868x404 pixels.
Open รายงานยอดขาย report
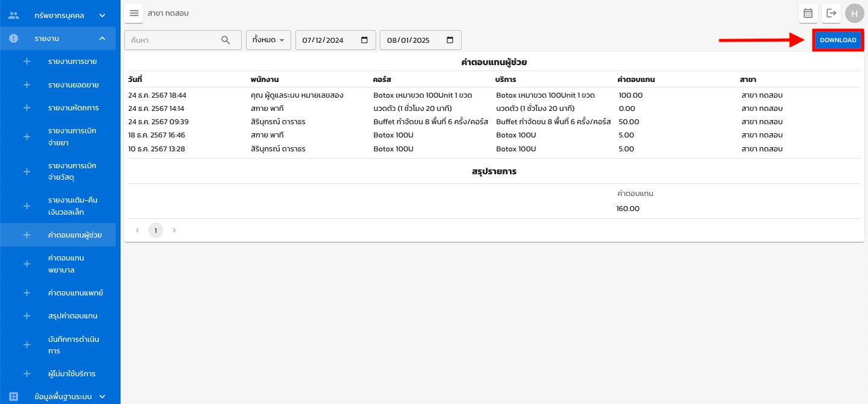(74, 85)
